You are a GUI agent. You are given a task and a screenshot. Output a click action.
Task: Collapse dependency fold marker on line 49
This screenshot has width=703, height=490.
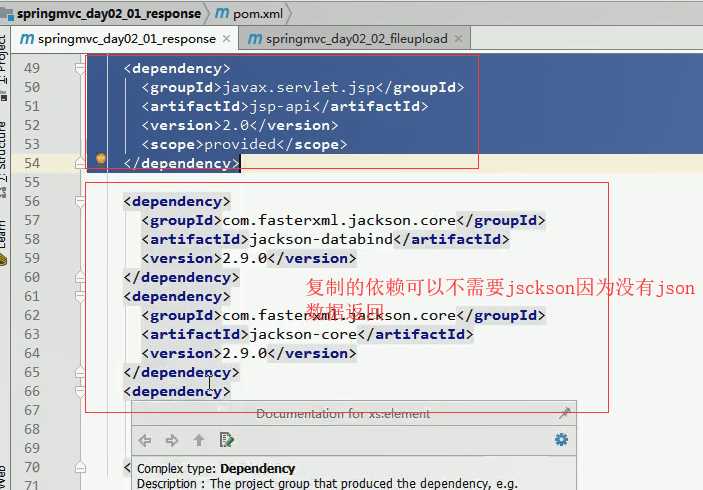point(80,68)
